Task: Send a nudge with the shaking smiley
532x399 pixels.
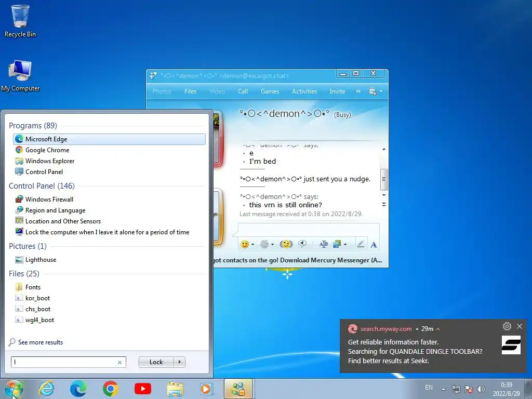Action: pyautogui.click(x=286, y=244)
